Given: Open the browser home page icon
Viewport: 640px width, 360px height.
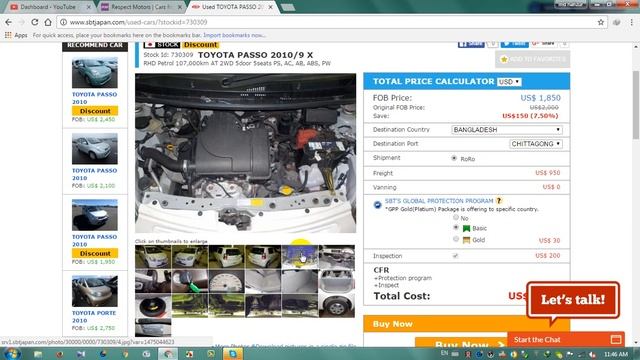Looking at the screenshot, I should tap(48, 22).
